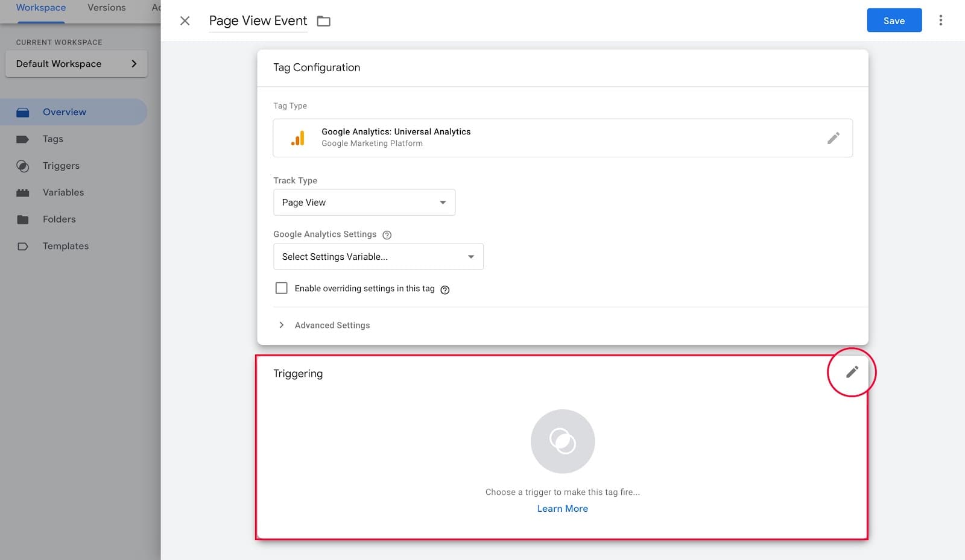965x560 pixels.
Task: Follow the Learn More link
Action: pyautogui.click(x=562, y=509)
